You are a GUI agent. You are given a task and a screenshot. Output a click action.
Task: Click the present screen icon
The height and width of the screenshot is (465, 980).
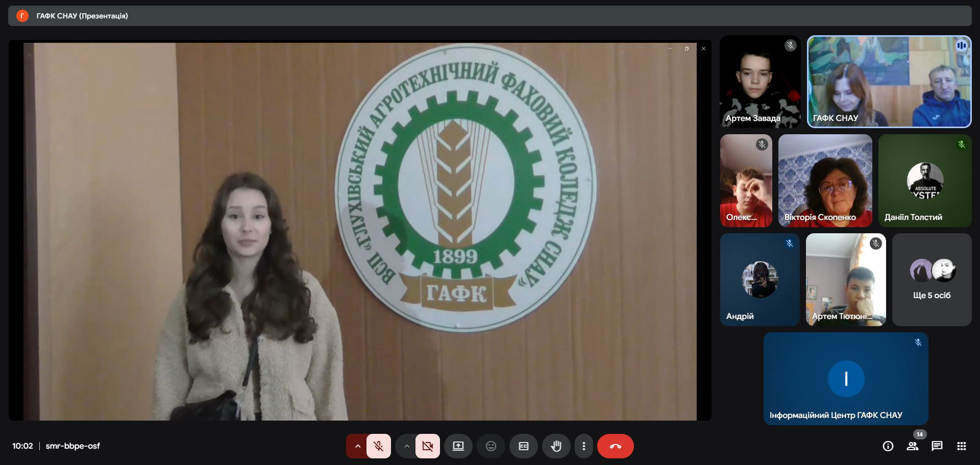click(x=458, y=446)
